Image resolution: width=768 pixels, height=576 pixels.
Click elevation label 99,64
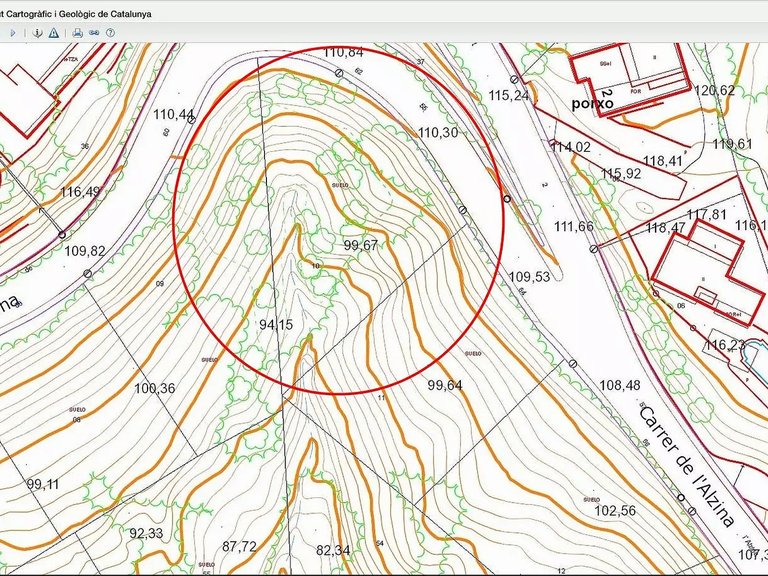coord(445,385)
